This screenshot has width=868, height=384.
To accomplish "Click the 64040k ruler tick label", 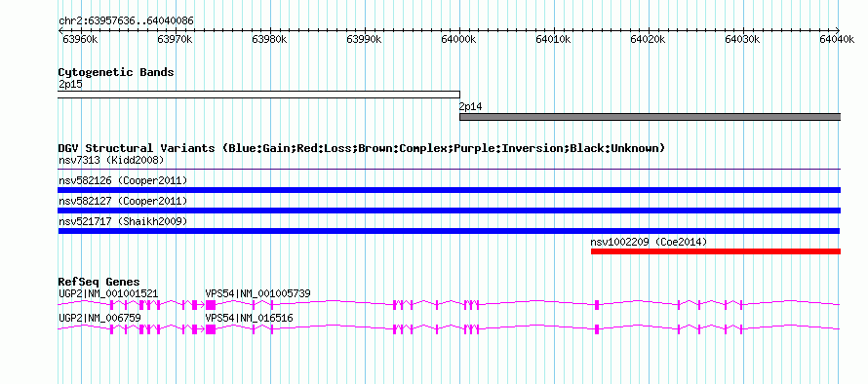I will (x=838, y=39).
